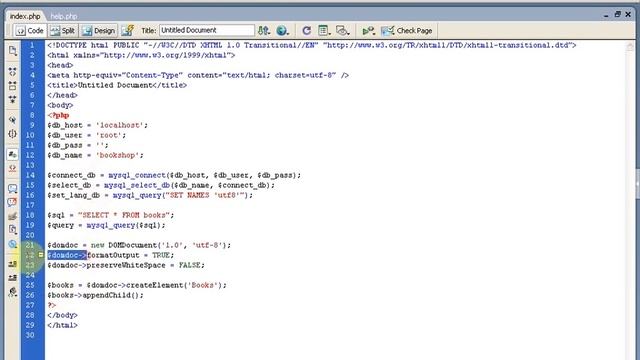Click the Remove Comment icon
This screenshot has height=360, width=640.
click(x=13, y=202)
